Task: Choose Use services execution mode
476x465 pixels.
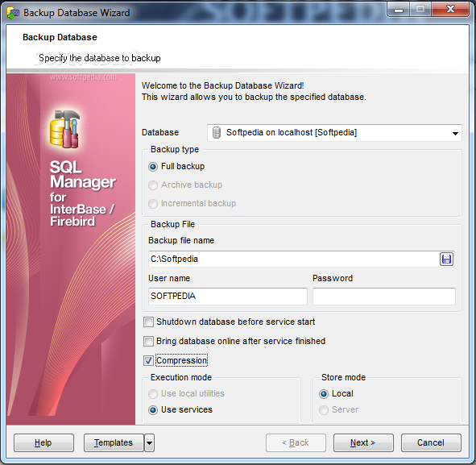Action: click(x=153, y=410)
